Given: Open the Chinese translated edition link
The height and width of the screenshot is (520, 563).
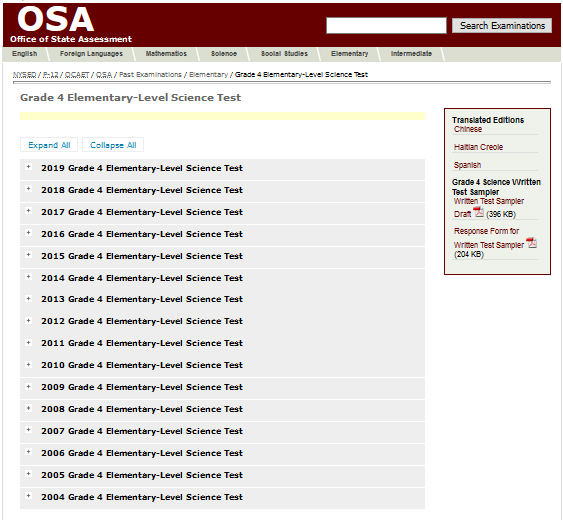Looking at the screenshot, I should click(467, 129).
